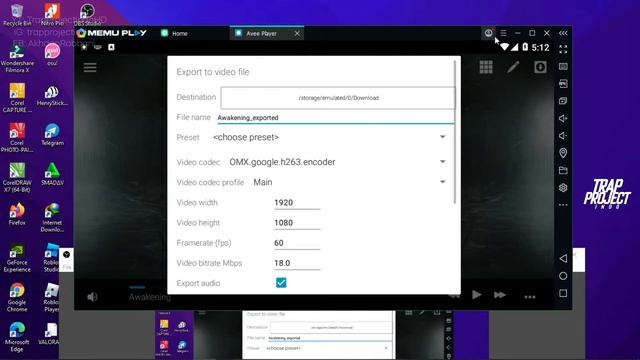Open MEmu settings gear icon
The width and height of the screenshot is (640, 360).
pyautogui.click(x=563, y=188)
